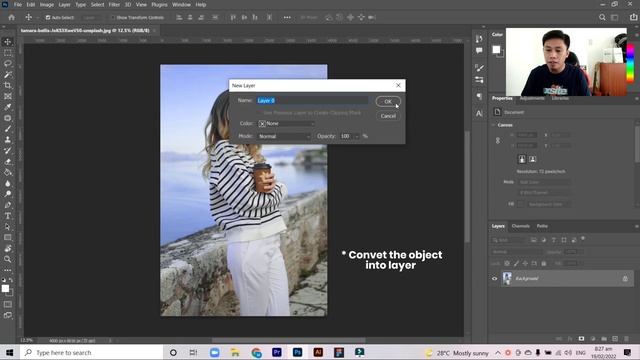Select the Move tool
The image size is (640, 360).
click(8, 42)
